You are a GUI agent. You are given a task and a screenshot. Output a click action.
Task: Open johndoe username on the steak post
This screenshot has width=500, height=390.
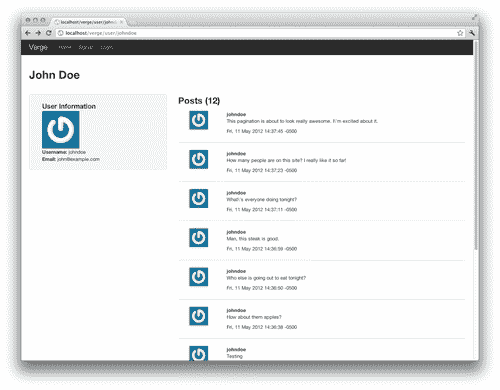coord(236,232)
